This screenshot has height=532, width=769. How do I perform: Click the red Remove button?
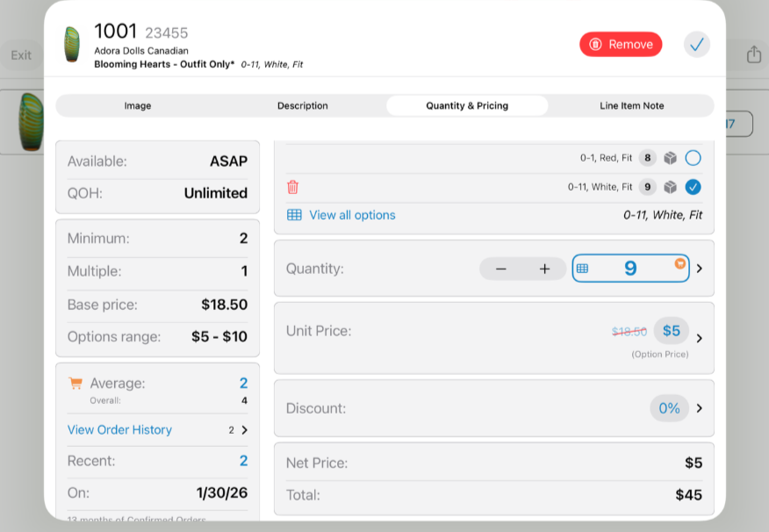(621, 45)
